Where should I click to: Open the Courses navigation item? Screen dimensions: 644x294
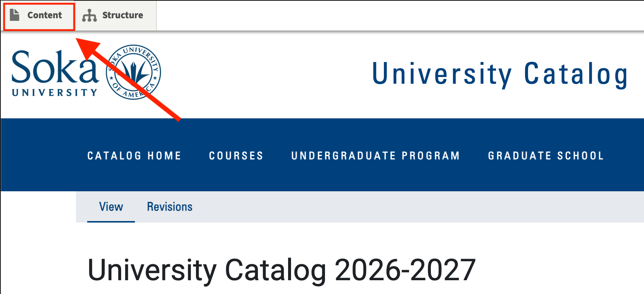236,156
